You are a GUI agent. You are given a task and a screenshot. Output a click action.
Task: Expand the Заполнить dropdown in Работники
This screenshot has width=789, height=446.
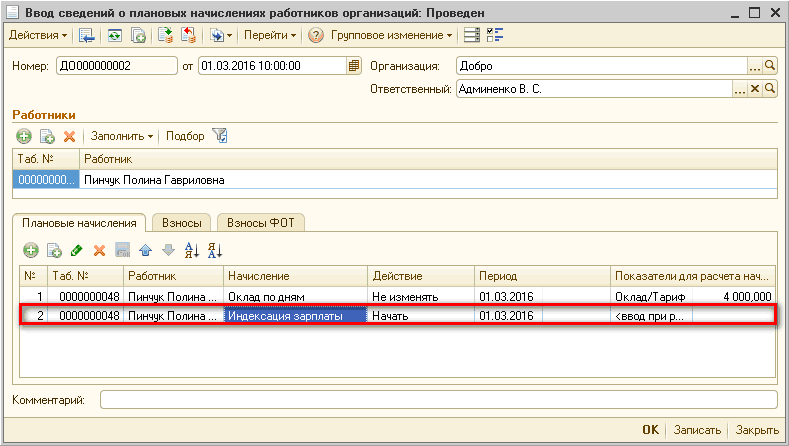click(121, 136)
